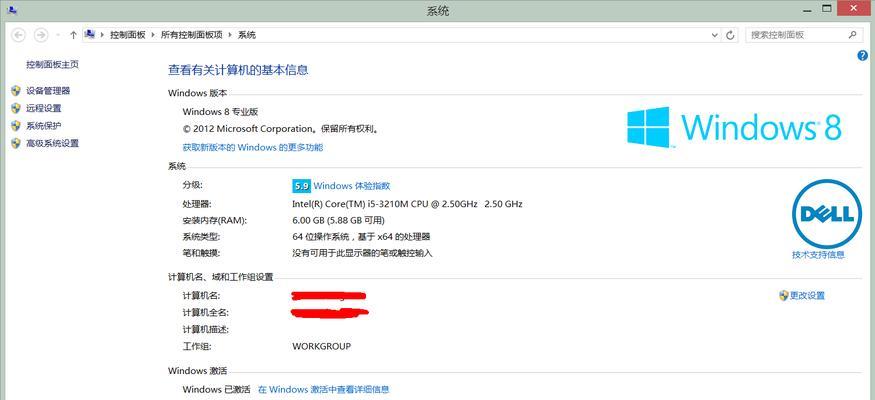The width and height of the screenshot is (875, 400).
Task: Open 远程设置 from sidebar
Action: click(x=44, y=108)
